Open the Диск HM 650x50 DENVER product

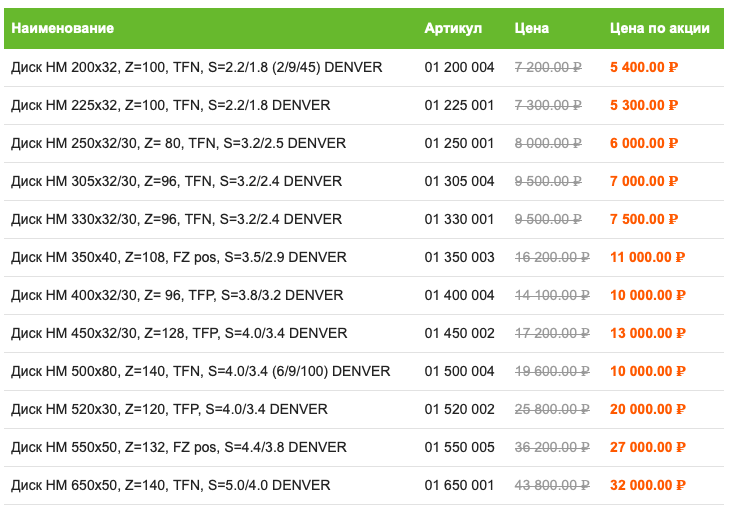170,485
